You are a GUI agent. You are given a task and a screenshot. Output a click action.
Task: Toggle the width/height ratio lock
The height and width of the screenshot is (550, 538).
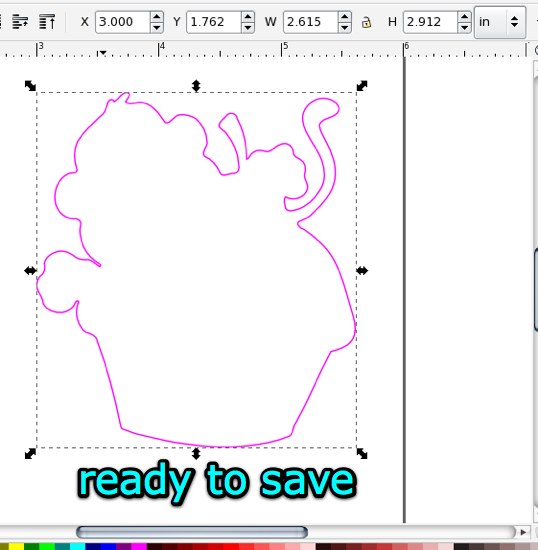(x=366, y=22)
